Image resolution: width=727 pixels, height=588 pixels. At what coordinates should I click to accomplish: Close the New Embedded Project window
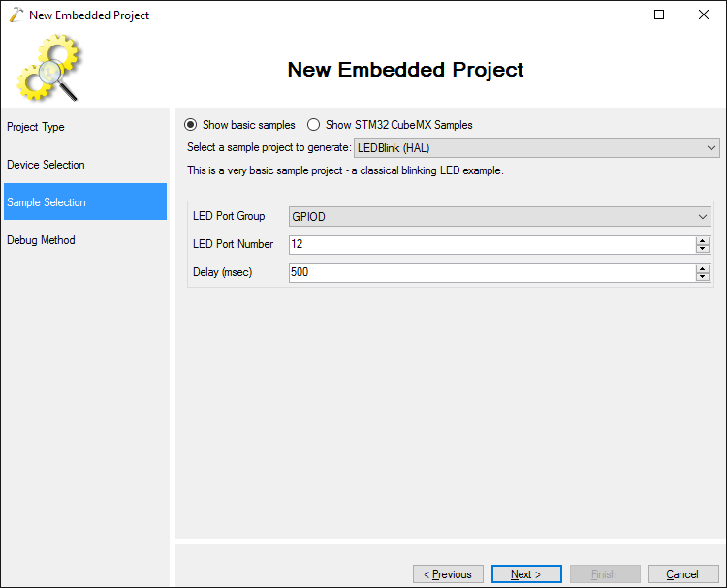coord(704,15)
